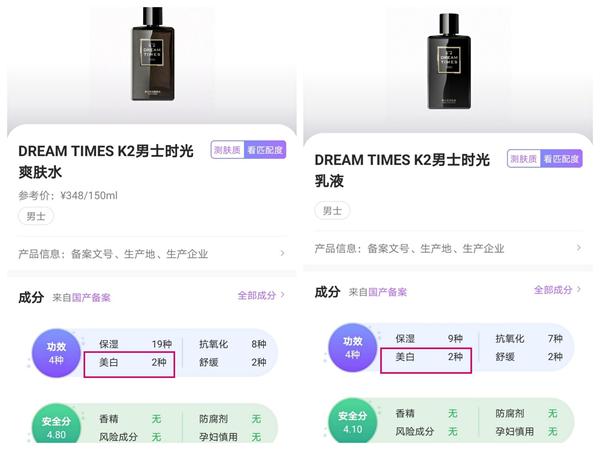Open 乳液 product bottle image
Viewport: 600px width, 450px height.
449,61
